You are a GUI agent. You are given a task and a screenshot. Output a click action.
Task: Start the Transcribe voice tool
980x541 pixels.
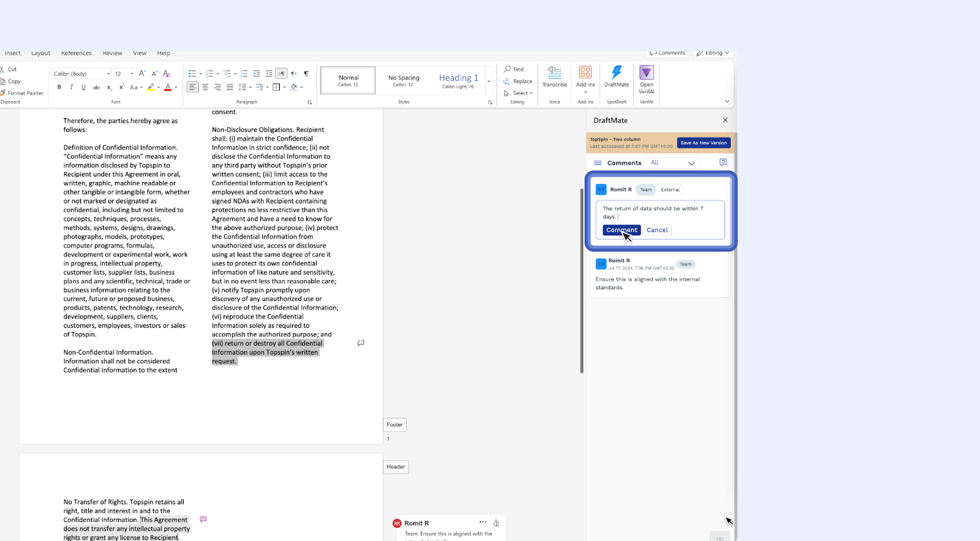[554, 77]
